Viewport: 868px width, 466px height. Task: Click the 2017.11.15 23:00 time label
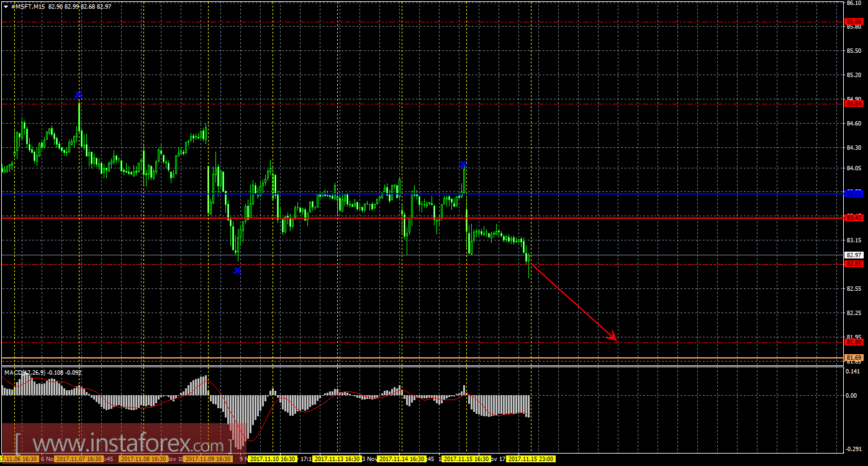(531, 459)
